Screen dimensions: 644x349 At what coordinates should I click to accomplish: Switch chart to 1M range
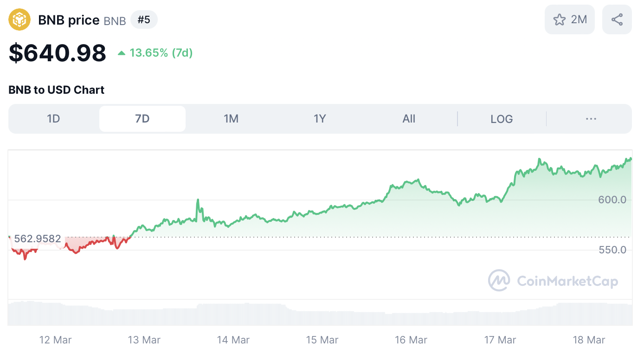(x=231, y=119)
